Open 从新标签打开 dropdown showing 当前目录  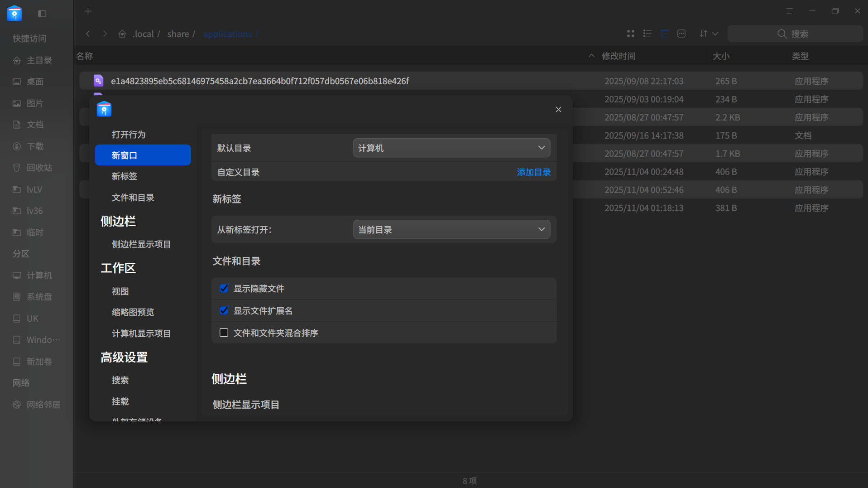(x=451, y=230)
